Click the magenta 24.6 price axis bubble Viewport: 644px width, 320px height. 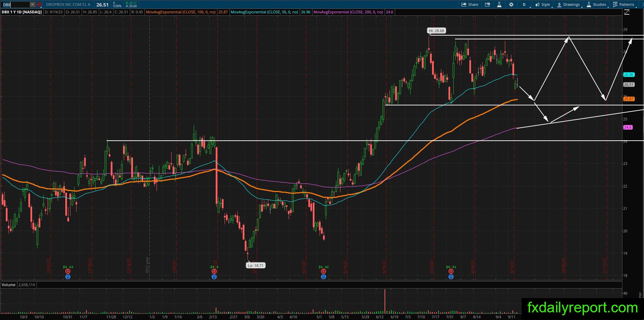628,127
